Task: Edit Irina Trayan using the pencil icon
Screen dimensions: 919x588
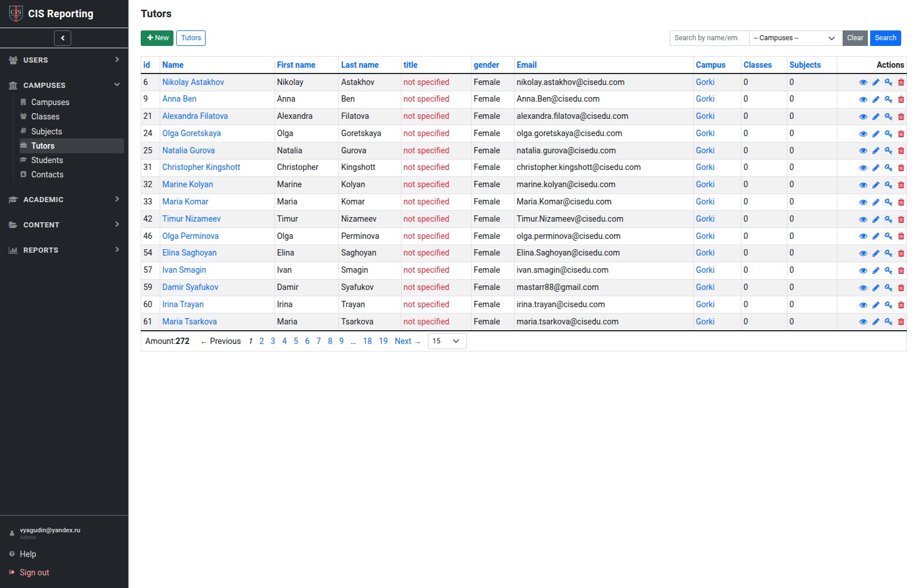Action: point(876,305)
